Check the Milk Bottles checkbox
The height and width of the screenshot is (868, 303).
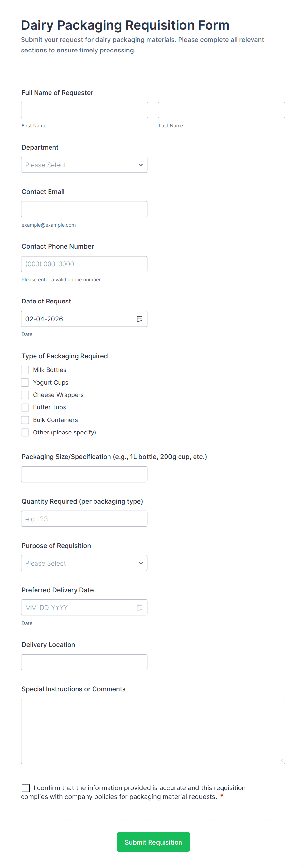[x=25, y=370]
